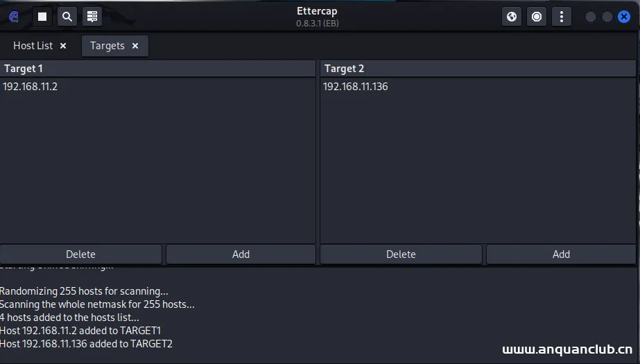Image resolution: width=640 pixels, height=364 pixels.
Task: Select host 192.168.11.136 in Target 2
Action: (355, 87)
